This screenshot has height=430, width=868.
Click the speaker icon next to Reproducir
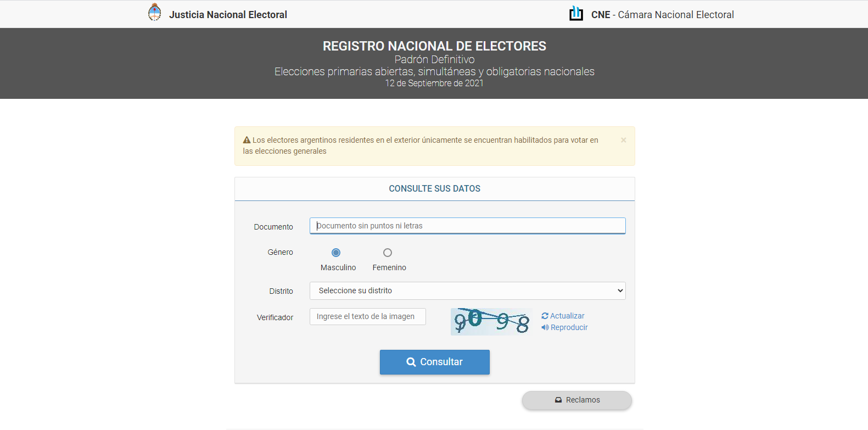[545, 327]
